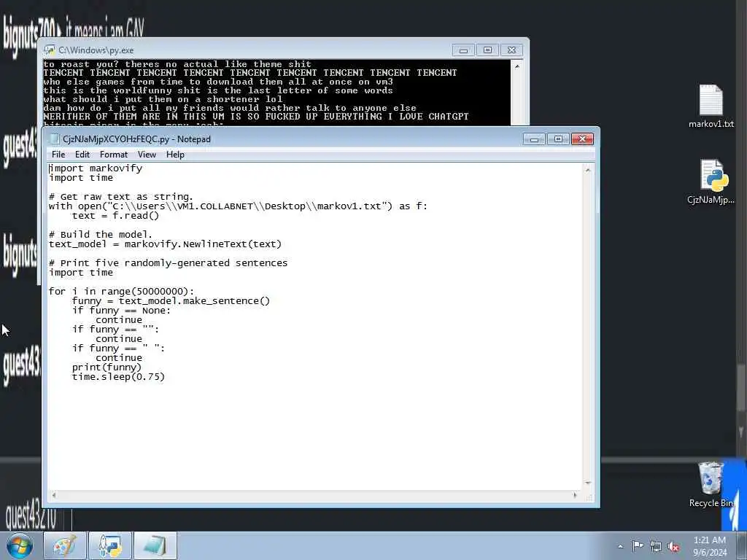
Task: Click 'text = f.read()' line
Action: (115, 216)
